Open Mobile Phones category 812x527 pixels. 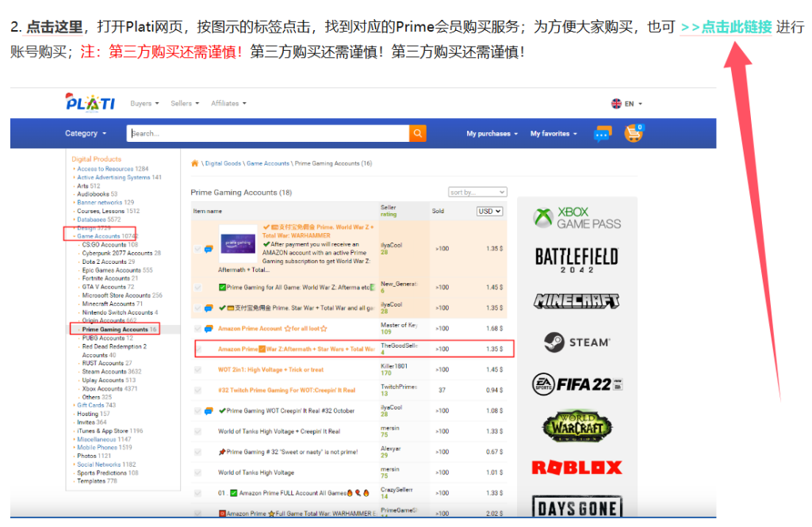[97, 447]
